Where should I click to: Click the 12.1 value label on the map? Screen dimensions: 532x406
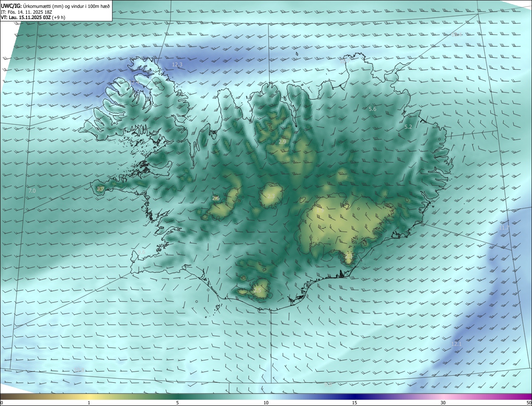(x=456, y=344)
